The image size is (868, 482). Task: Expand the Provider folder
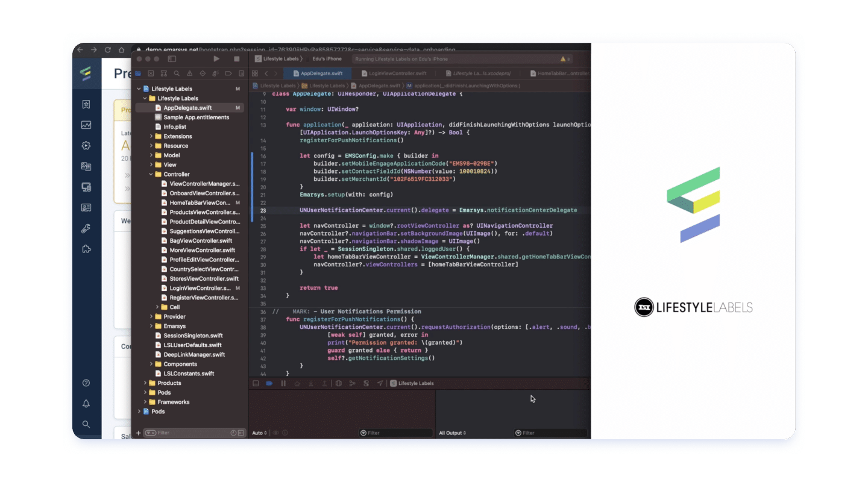click(x=151, y=317)
